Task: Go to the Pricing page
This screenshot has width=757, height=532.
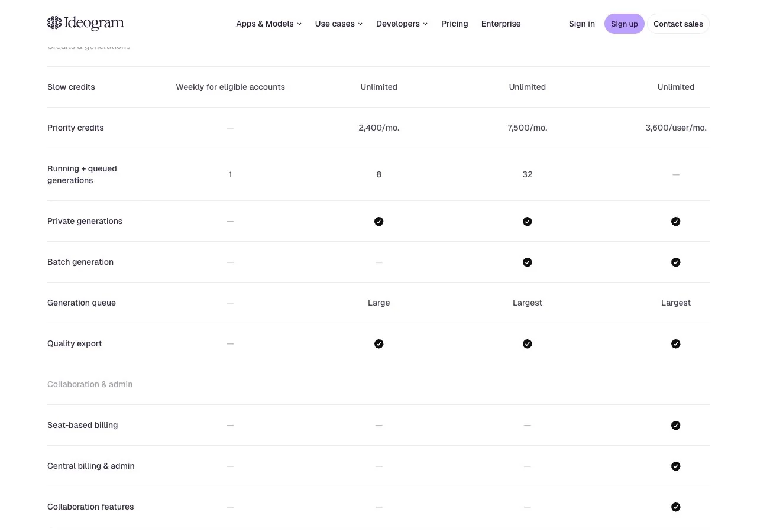Action: [455, 24]
